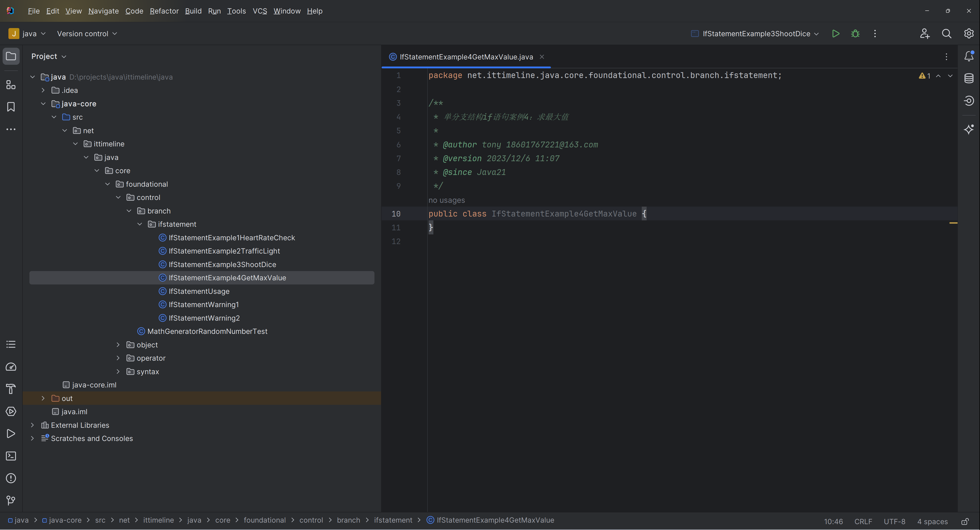Open Search Everywhere magnifier

947,34
